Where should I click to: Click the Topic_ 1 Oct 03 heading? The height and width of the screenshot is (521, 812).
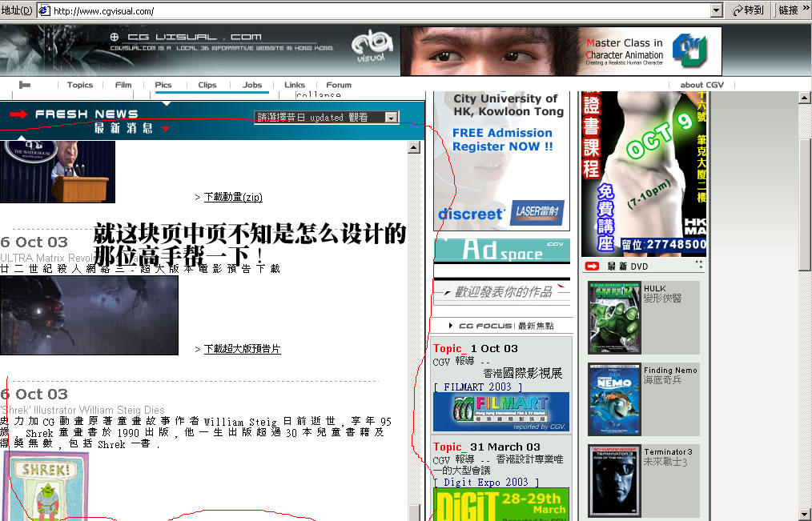476,349
